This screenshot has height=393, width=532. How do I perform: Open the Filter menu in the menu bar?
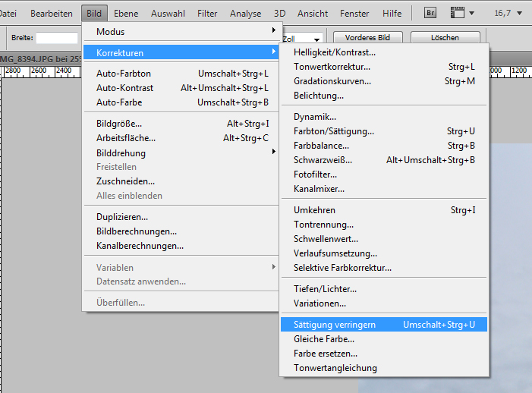[207, 14]
